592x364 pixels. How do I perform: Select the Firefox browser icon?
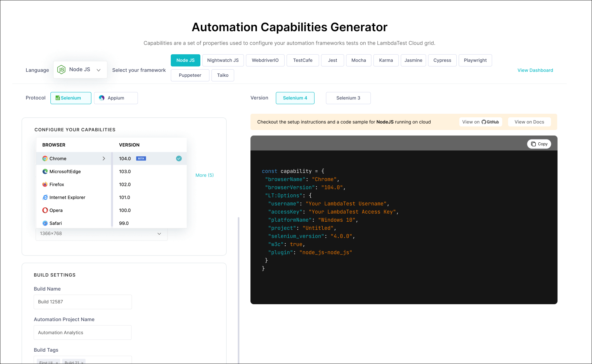tap(45, 184)
